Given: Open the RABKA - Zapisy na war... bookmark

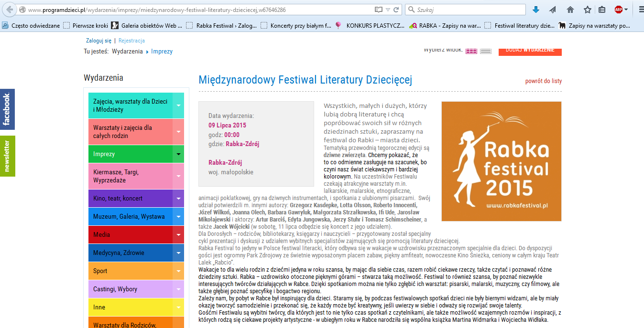Looking at the screenshot, I should [x=445, y=26].
